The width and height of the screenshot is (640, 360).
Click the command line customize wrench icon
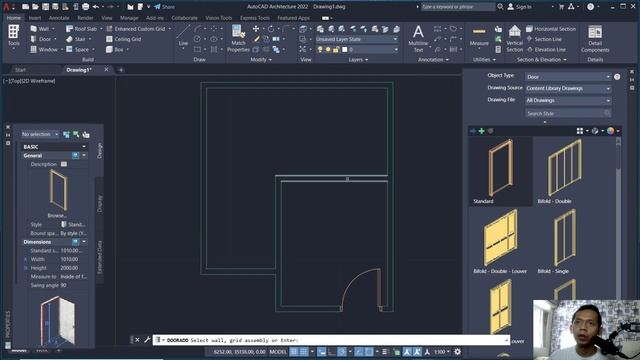147,340
